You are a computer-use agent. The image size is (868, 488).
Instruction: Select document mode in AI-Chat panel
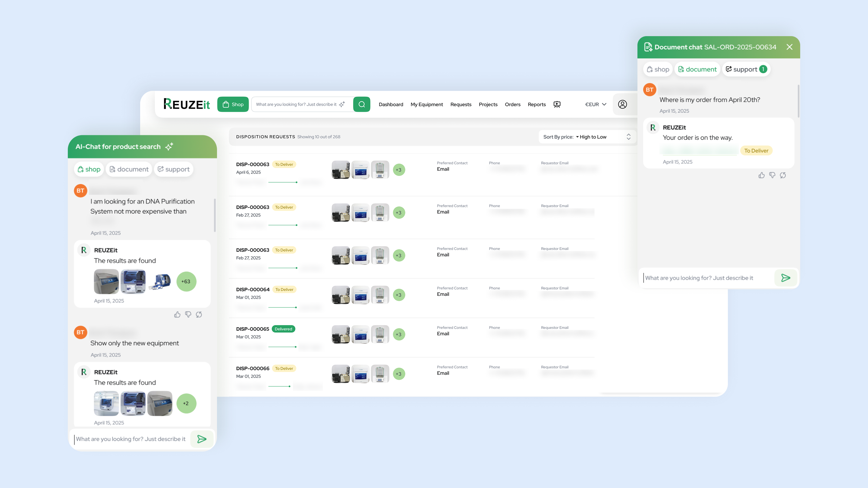click(129, 169)
